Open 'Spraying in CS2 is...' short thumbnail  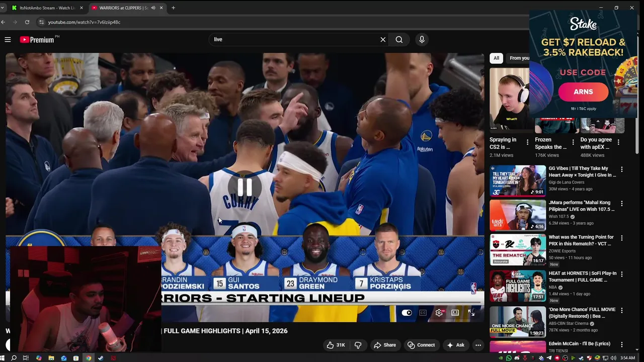click(x=509, y=99)
